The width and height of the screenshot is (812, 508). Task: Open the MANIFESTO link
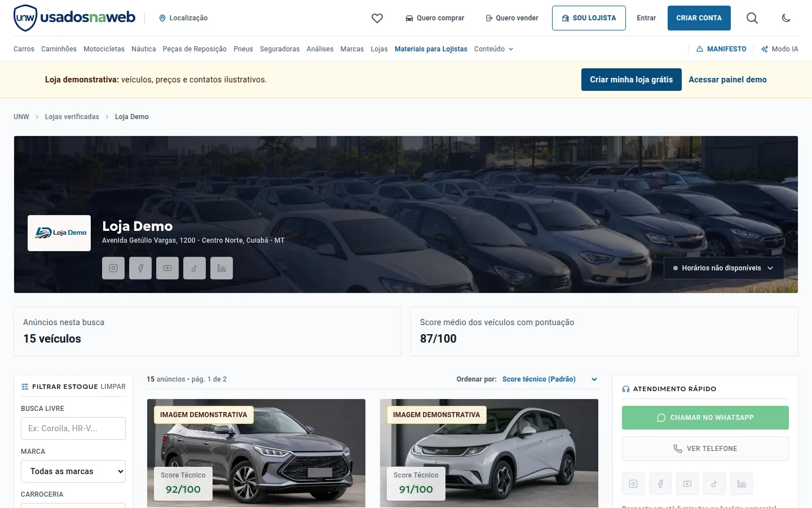pyautogui.click(x=721, y=49)
